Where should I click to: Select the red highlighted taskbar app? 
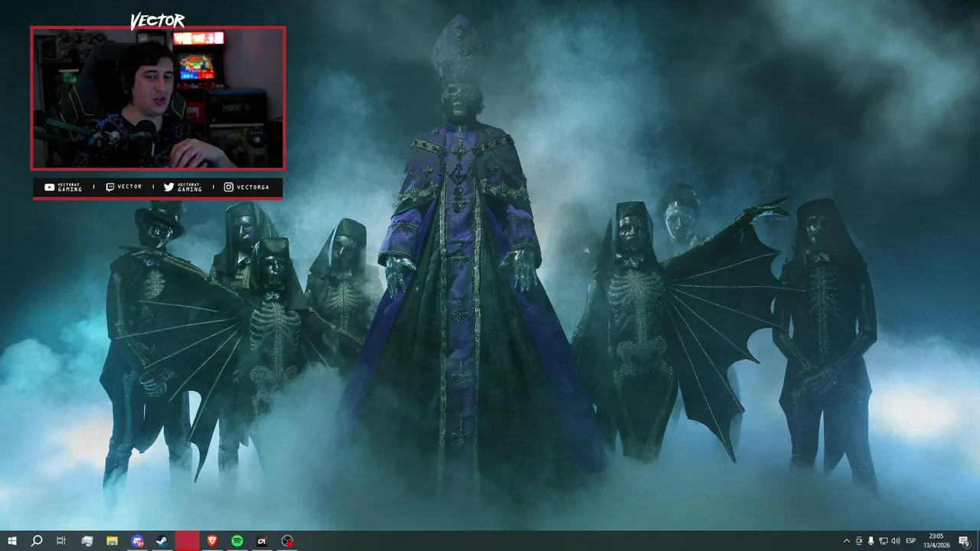(x=187, y=541)
